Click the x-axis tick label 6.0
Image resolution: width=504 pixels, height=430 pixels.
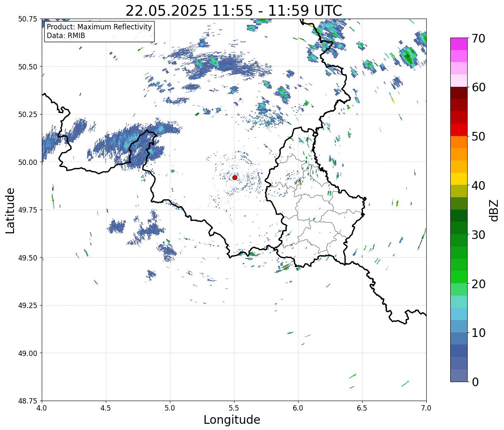pyautogui.click(x=298, y=408)
